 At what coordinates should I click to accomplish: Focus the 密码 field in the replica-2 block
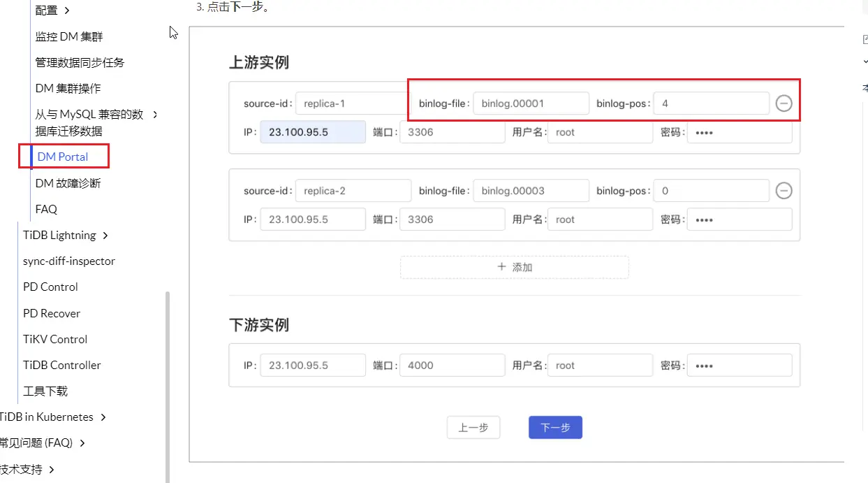point(740,219)
